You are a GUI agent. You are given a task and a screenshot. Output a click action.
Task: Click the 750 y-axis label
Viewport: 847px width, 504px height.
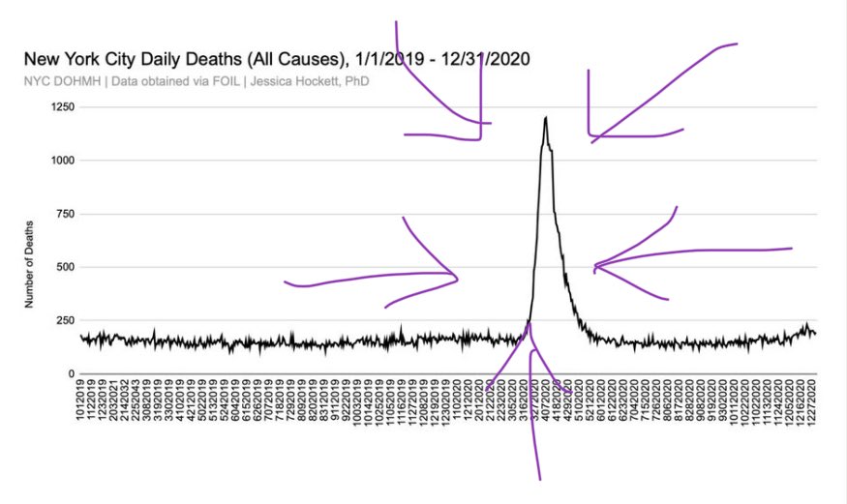(65, 214)
